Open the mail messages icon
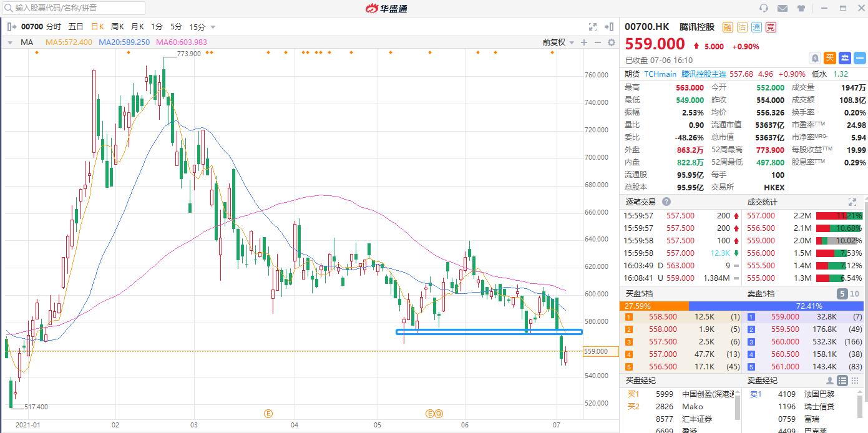 [x=783, y=8]
